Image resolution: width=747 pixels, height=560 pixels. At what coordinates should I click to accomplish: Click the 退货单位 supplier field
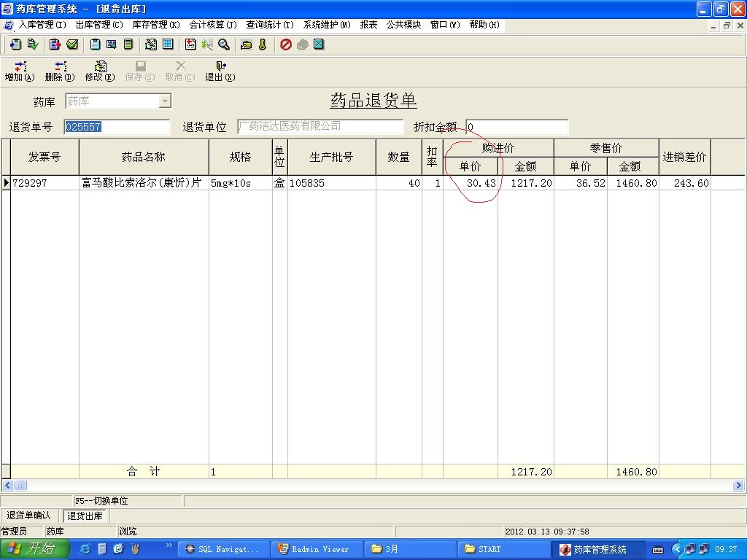[320, 127]
